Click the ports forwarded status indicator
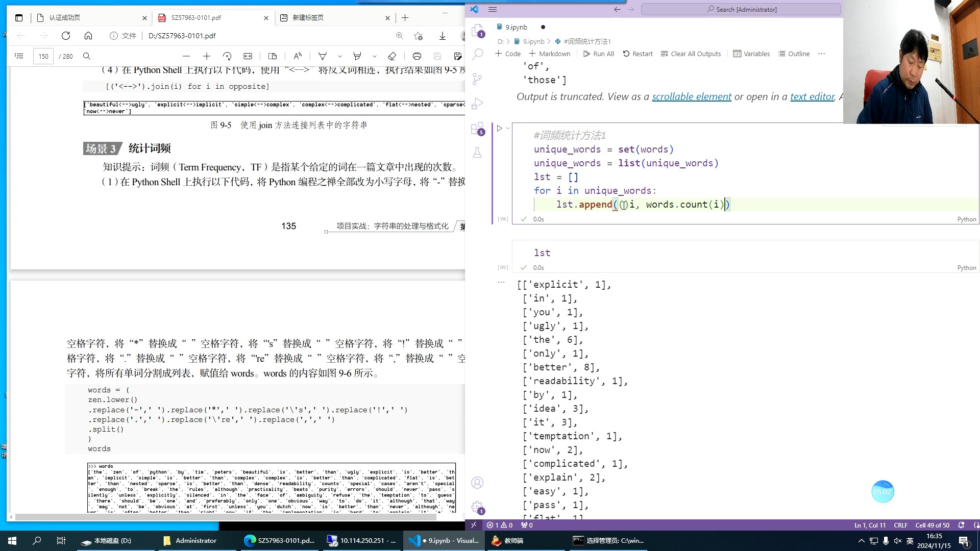Screen dimensions: 980x551 (x=527, y=525)
